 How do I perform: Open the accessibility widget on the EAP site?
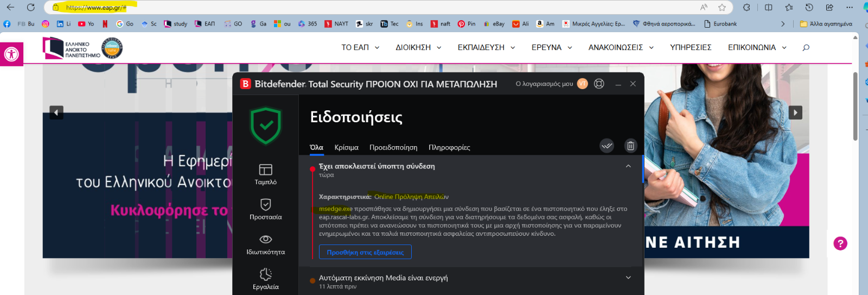pyautogui.click(x=11, y=54)
